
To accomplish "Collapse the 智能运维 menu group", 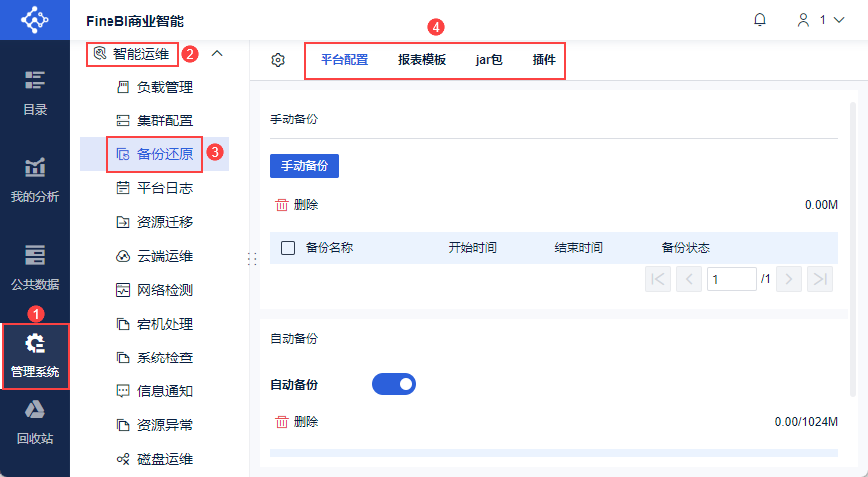I will [217, 53].
